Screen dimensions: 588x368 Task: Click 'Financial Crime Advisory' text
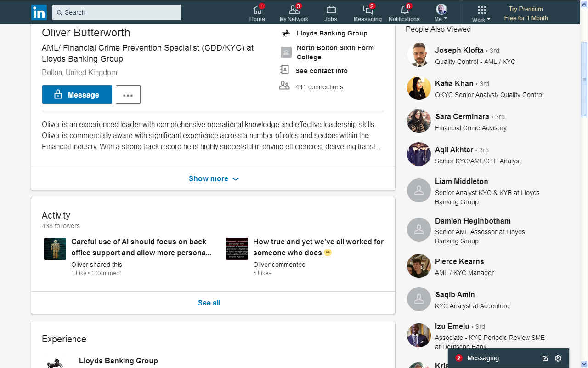(x=471, y=128)
